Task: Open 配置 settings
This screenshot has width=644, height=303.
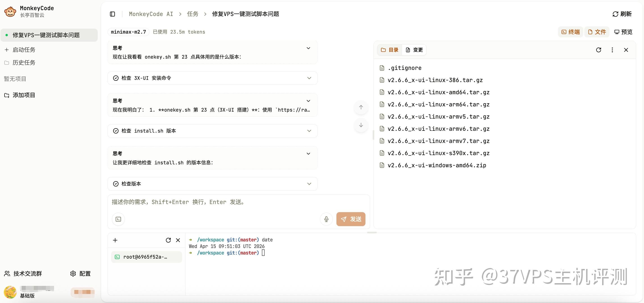Action: click(x=81, y=273)
